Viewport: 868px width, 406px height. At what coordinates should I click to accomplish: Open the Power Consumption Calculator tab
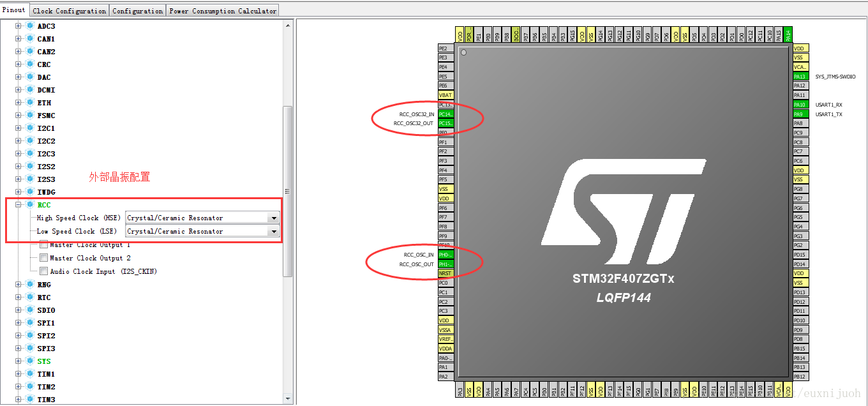tap(223, 11)
